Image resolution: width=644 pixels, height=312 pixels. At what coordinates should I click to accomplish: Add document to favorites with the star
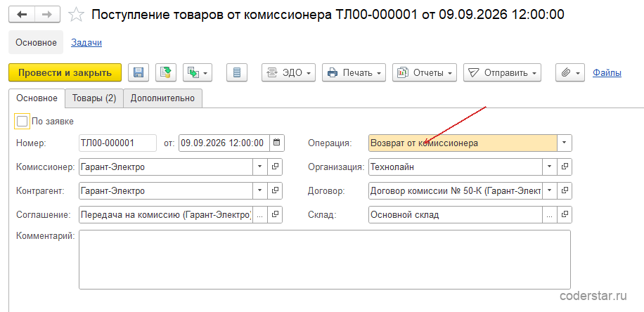pyautogui.click(x=76, y=15)
